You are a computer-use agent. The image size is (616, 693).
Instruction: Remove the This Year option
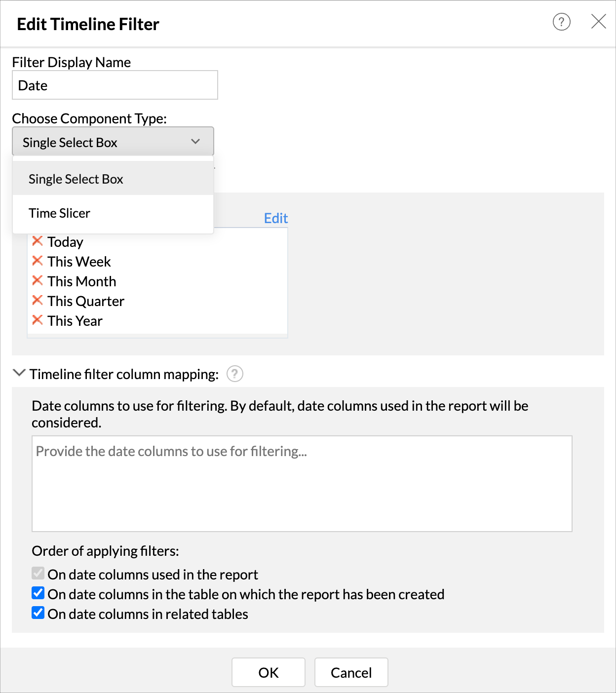(38, 320)
